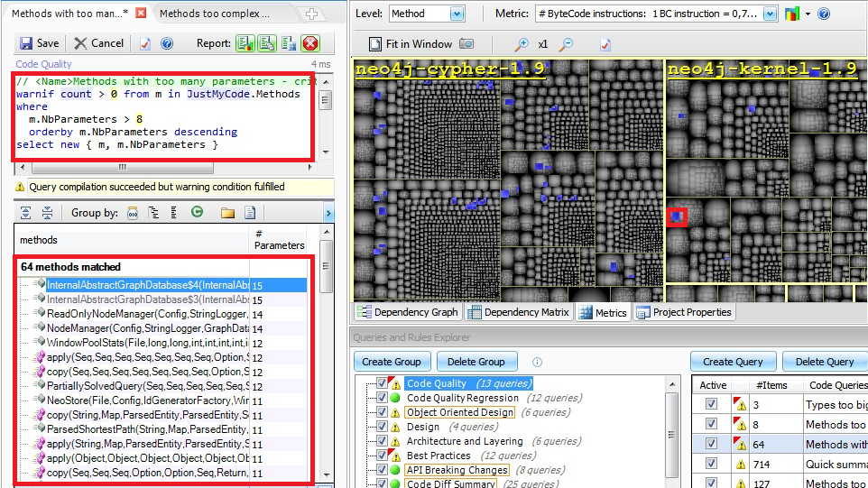Cancel the query edits
The height and width of the screenshot is (488, 868).
click(x=99, y=43)
